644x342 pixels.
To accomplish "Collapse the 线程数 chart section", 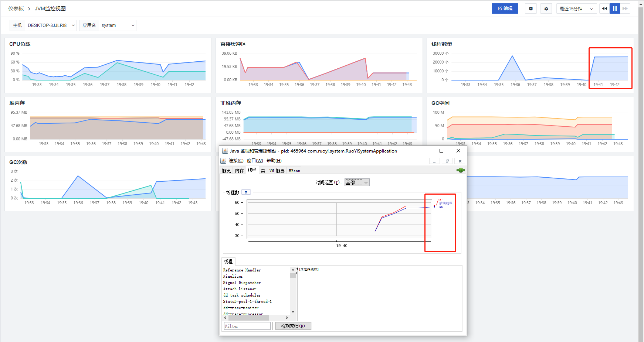I will coord(246,192).
